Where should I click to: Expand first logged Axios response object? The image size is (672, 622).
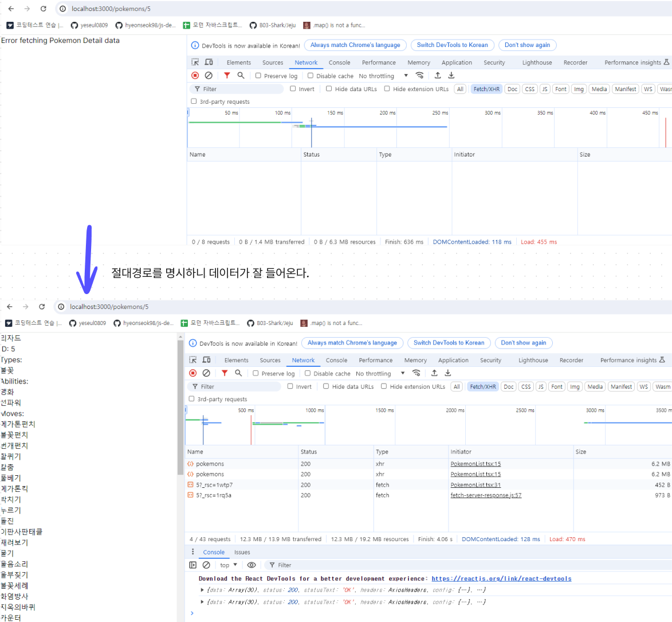click(202, 590)
